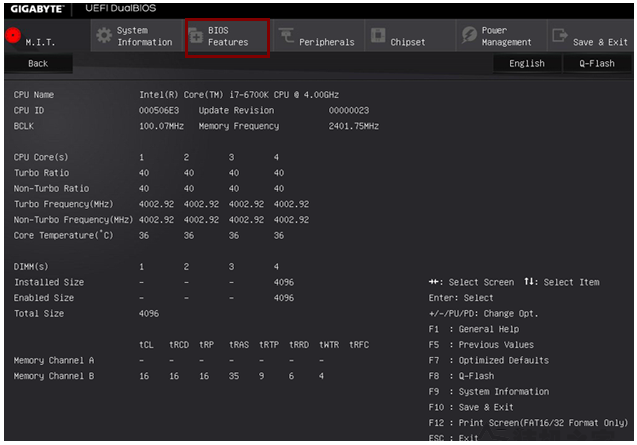Open Power Management tab
This screenshot has height=445, width=637.
(x=501, y=36)
